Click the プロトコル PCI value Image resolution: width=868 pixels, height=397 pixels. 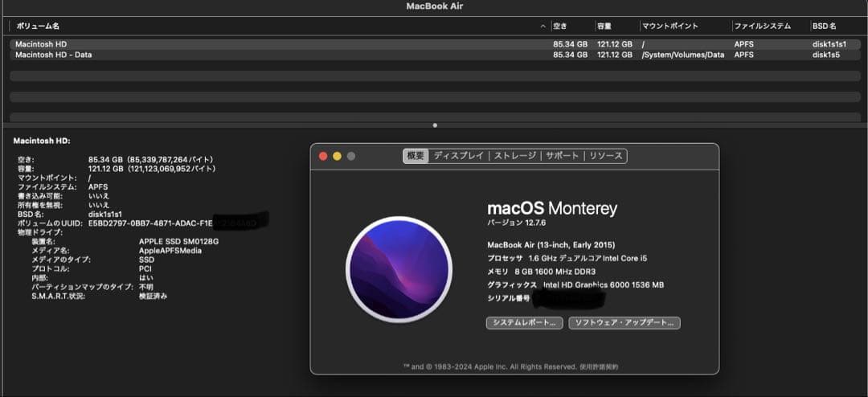pyautogui.click(x=145, y=268)
